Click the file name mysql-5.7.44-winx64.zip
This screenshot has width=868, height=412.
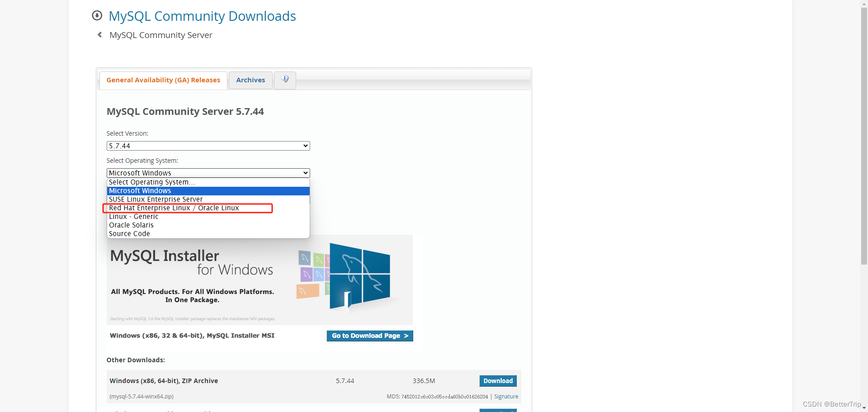(x=142, y=397)
